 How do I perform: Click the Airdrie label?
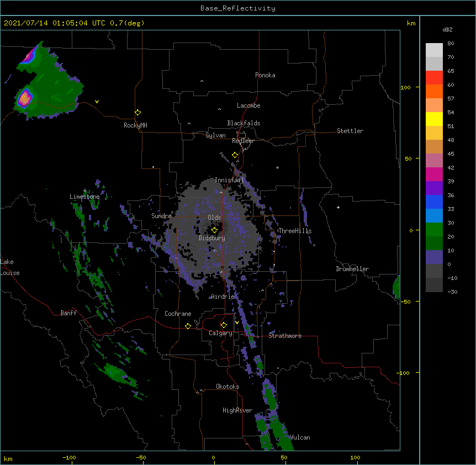pyautogui.click(x=223, y=297)
